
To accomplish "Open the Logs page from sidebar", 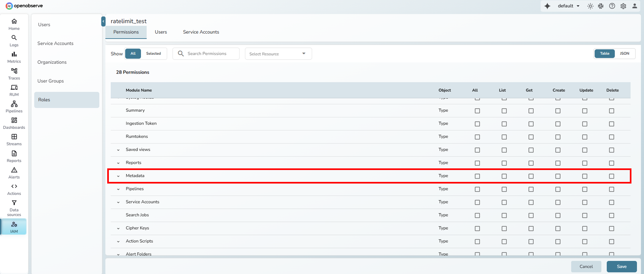I will pyautogui.click(x=14, y=41).
